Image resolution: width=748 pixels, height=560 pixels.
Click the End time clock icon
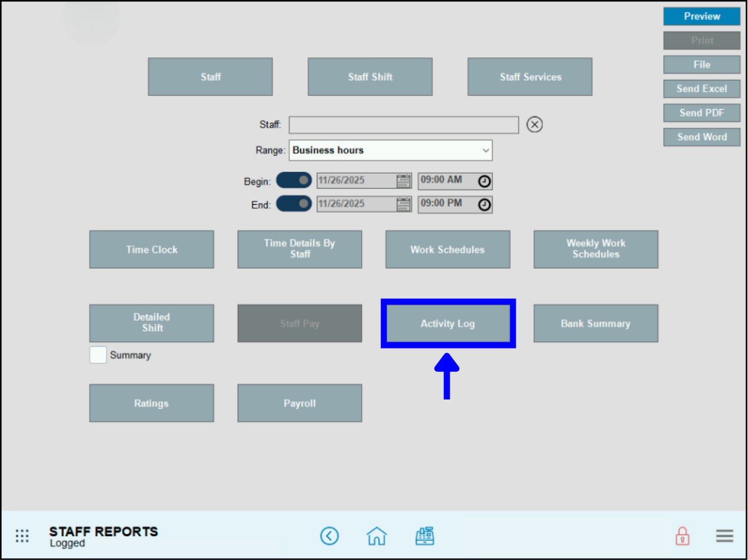coord(484,204)
